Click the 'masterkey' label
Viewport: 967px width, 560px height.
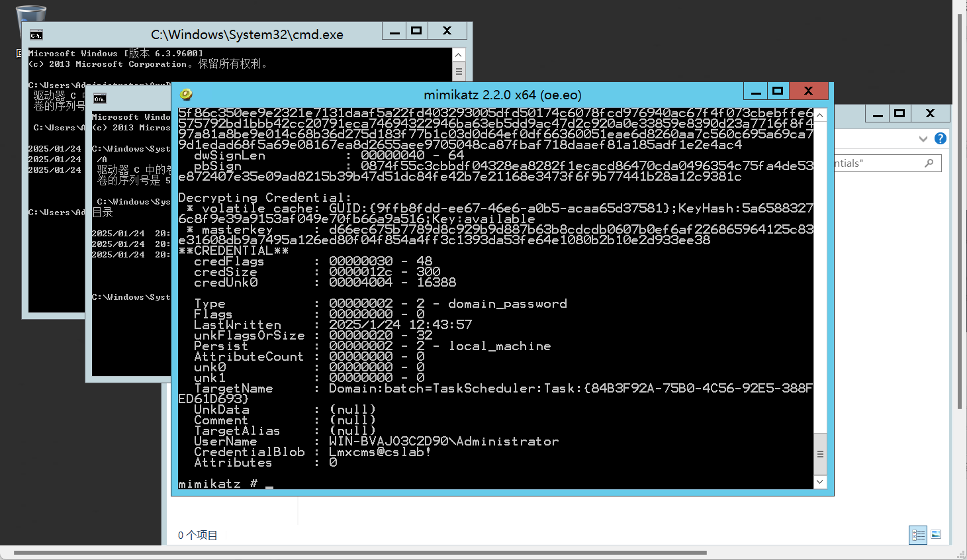(237, 230)
